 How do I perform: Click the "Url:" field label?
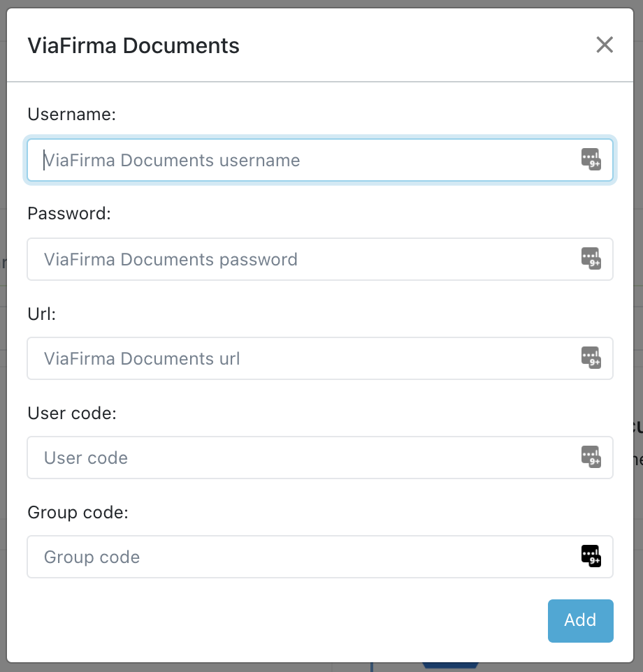click(41, 314)
